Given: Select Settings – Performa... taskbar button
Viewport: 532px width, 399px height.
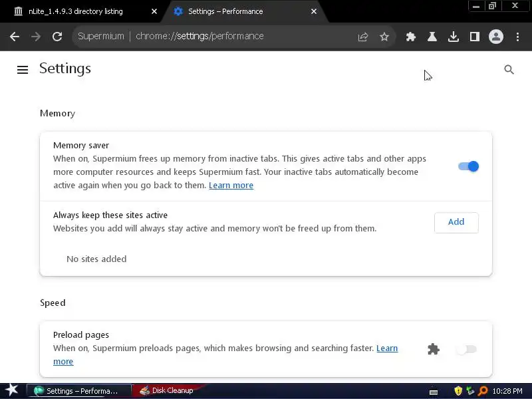Looking at the screenshot, I should (78, 391).
